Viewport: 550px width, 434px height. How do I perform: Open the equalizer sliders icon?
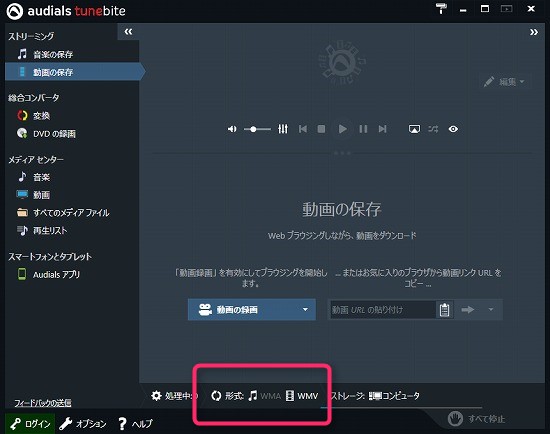(283, 129)
